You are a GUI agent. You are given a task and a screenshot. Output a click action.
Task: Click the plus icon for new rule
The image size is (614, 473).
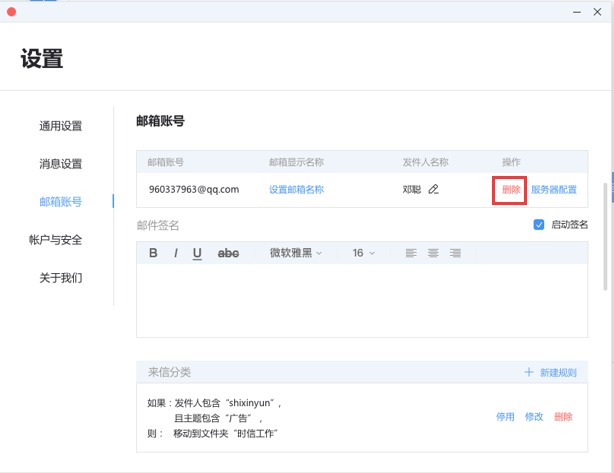click(x=529, y=372)
